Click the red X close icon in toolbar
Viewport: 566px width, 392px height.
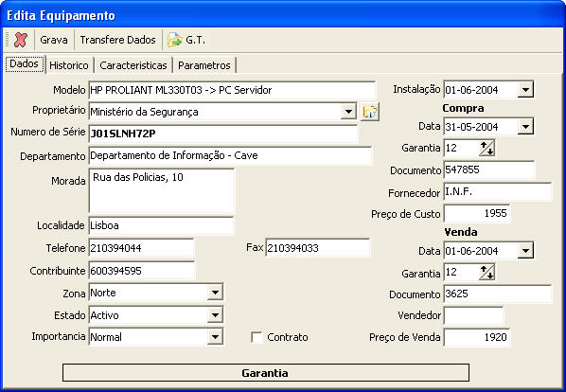(21, 40)
